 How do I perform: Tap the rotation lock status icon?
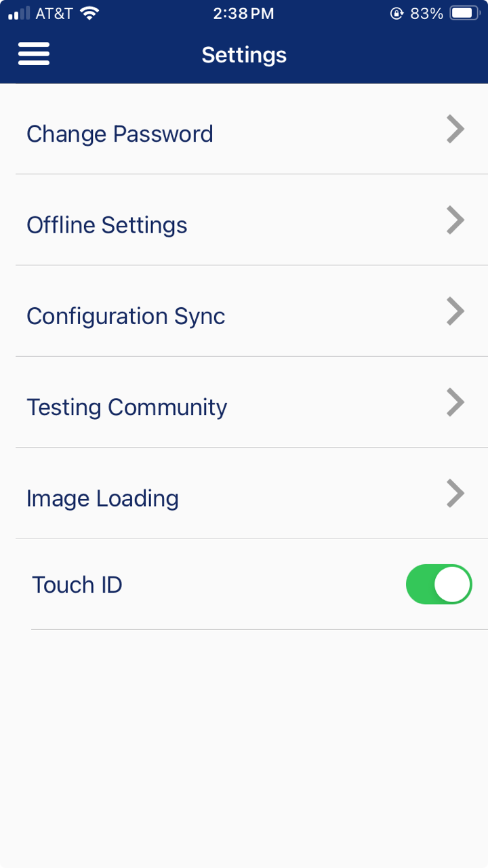coord(396,13)
